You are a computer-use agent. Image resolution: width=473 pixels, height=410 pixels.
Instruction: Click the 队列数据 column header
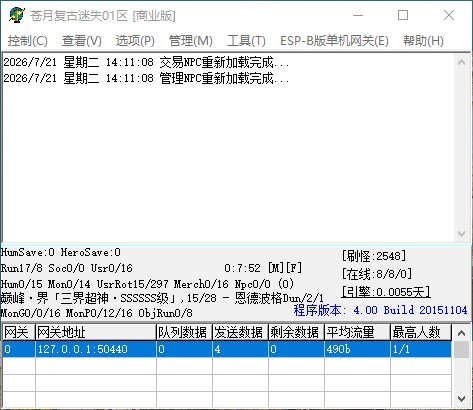pos(184,332)
